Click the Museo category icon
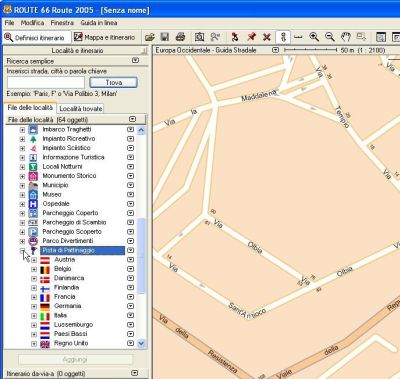This screenshot has height=379, width=400. (33, 194)
